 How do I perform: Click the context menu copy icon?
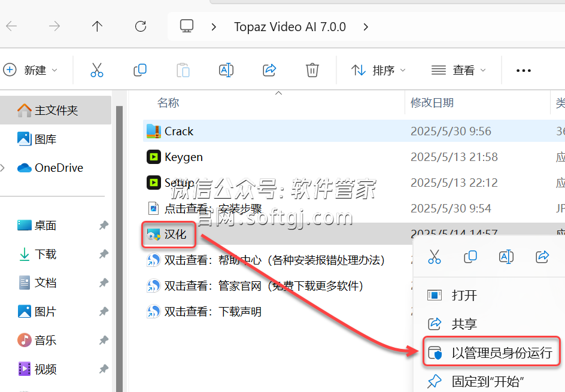click(470, 257)
